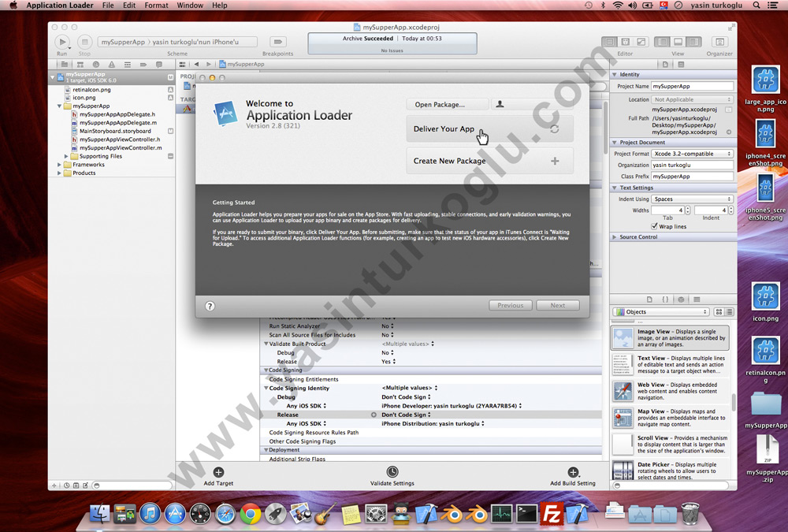Screen dimensions: 788x532
Task: Choose Deliver Your App
Action: tap(489, 128)
